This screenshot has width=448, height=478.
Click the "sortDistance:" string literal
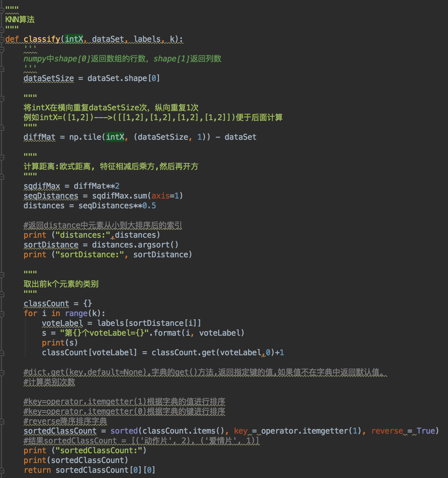89,255
